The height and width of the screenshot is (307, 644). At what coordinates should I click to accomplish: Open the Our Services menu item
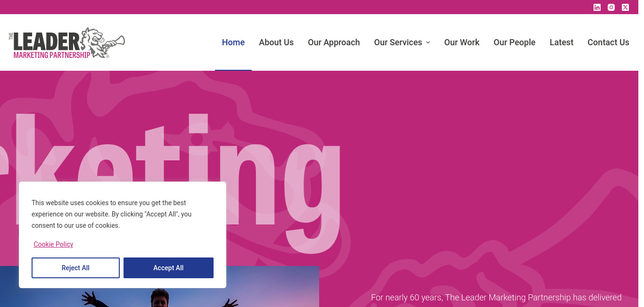398,42
